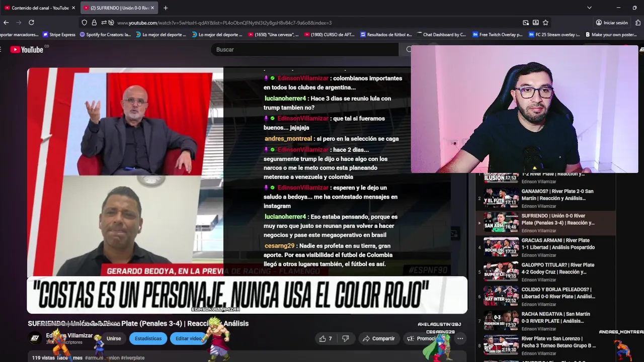Click the 'Unirse' membership button
The width and height of the screenshot is (644, 362).
[114, 338]
